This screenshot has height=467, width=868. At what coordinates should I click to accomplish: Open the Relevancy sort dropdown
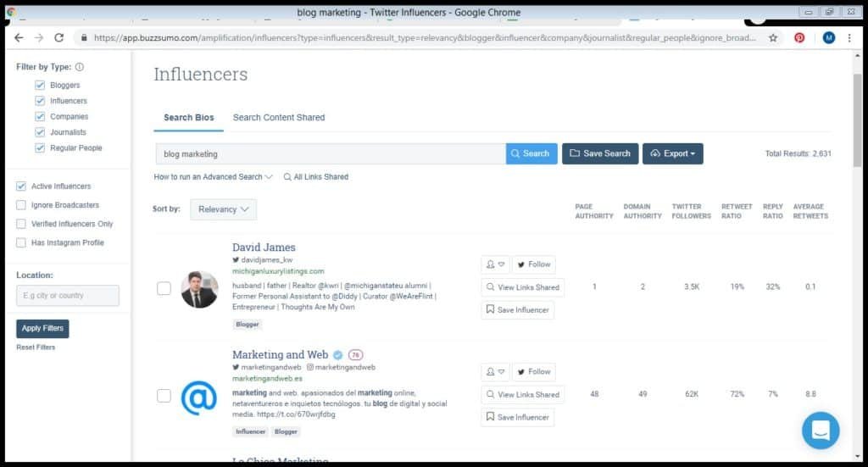[223, 209]
